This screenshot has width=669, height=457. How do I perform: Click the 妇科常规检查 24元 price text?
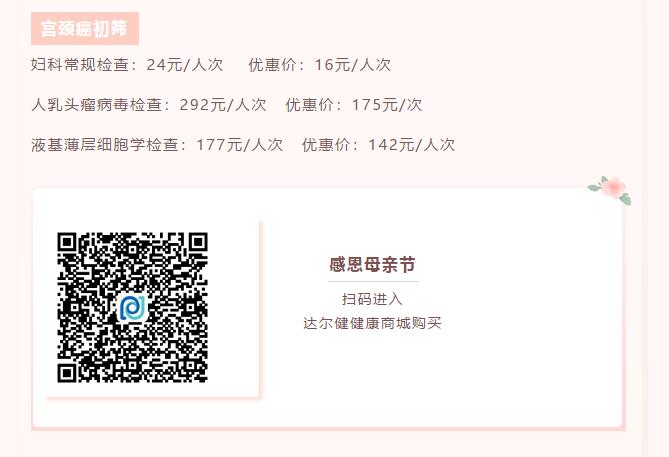coord(127,64)
